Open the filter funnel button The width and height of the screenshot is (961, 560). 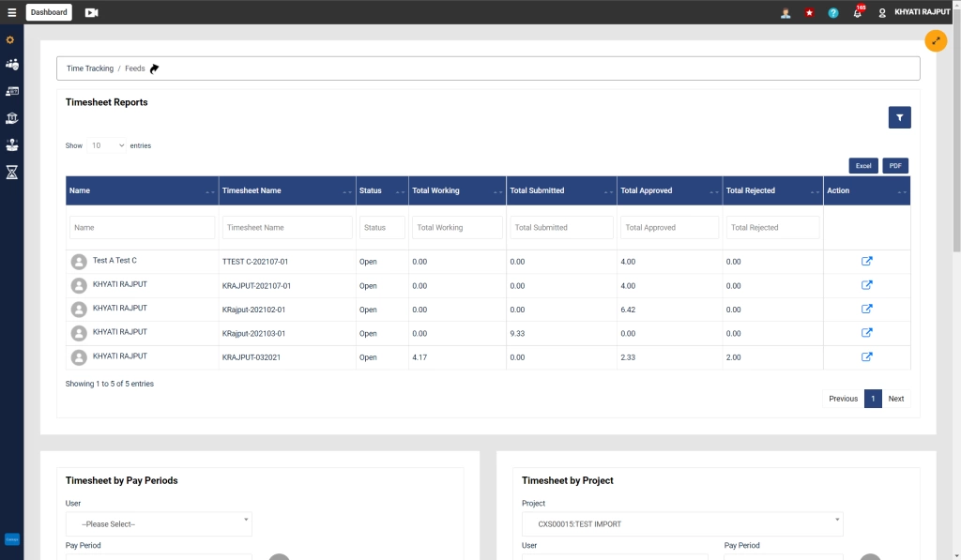point(899,117)
